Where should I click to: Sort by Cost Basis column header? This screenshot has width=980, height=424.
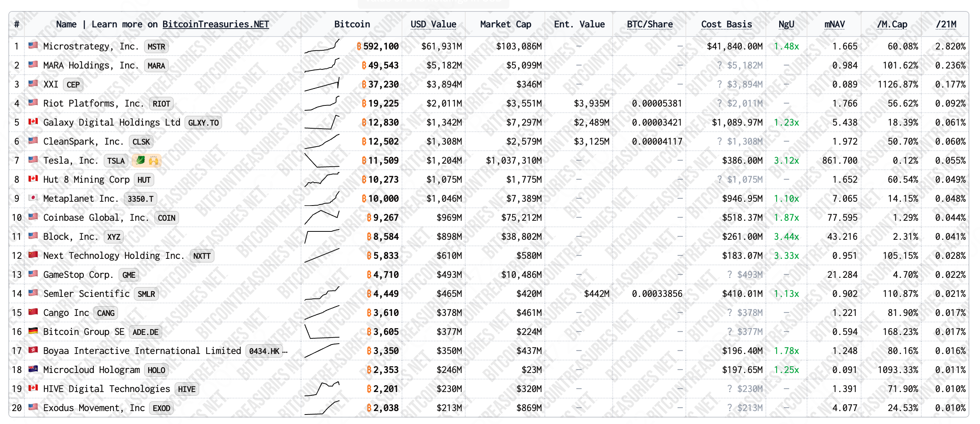click(726, 24)
